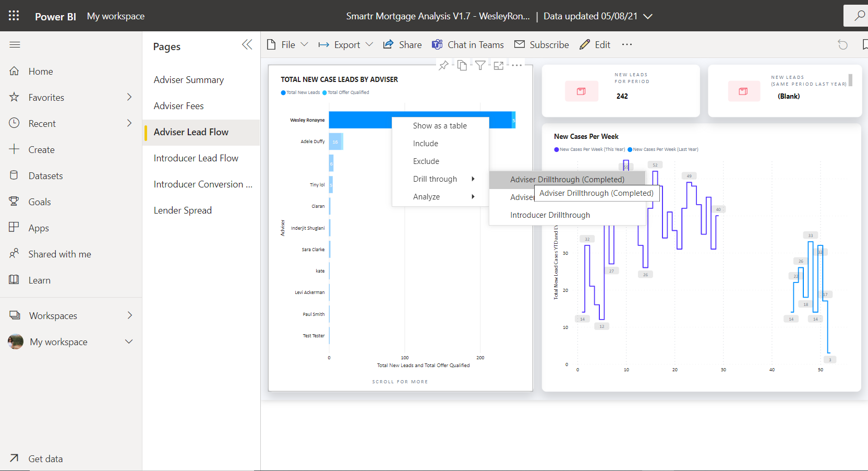Image resolution: width=868 pixels, height=471 pixels.
Task: Click the Power BI logo text
Action: [x=55, y=16]
